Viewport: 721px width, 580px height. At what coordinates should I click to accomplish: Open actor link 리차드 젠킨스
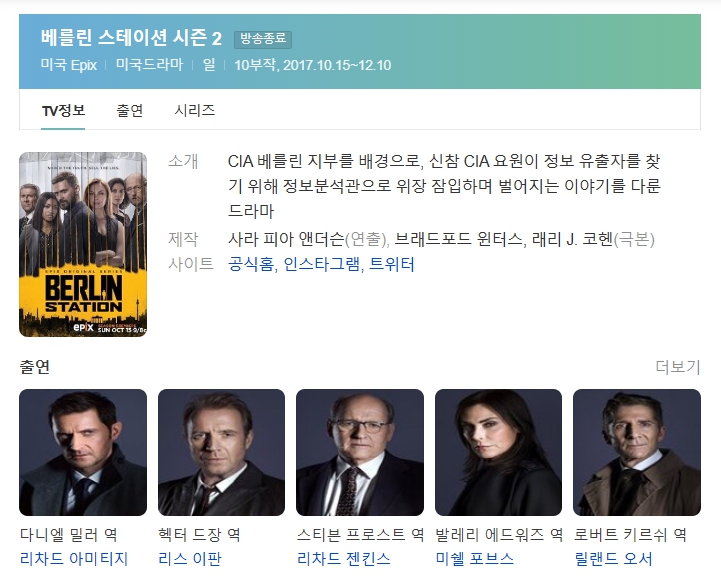point(344,559)
